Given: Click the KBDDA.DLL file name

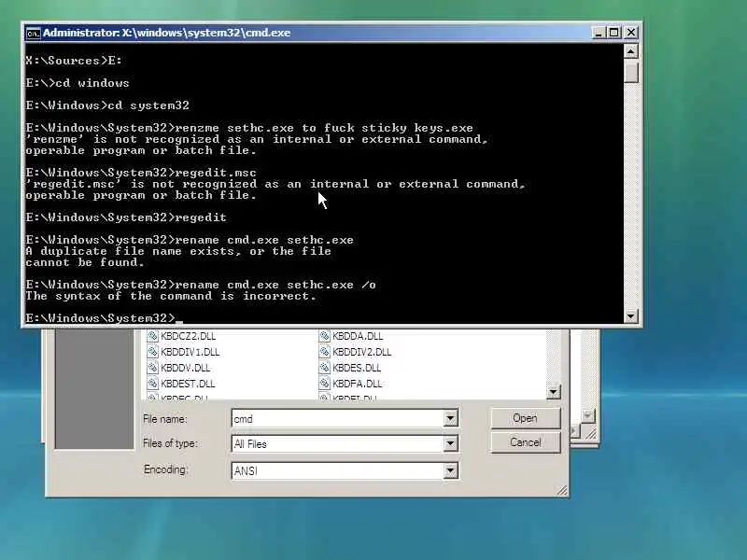Looking at the screenshot, I should (358, 336).
